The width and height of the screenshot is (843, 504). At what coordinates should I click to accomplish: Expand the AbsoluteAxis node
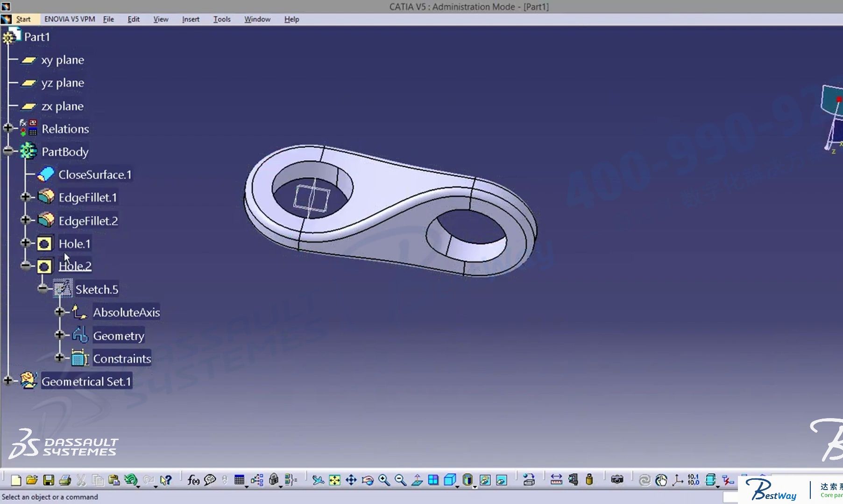pyautogui.click(x=60, y=311)
